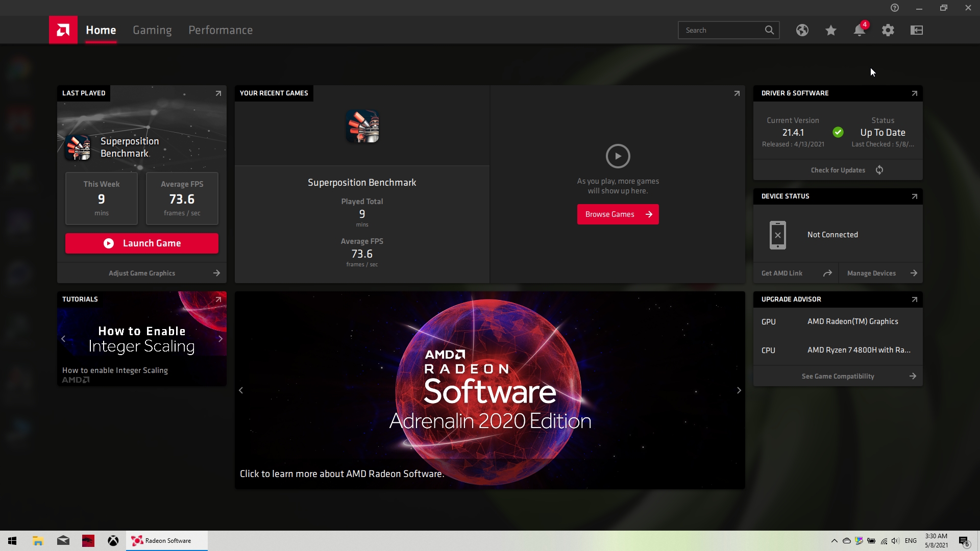Switch to the Performance tab
The height and width of the screenshot is (551, 980).
coord(220,30)
